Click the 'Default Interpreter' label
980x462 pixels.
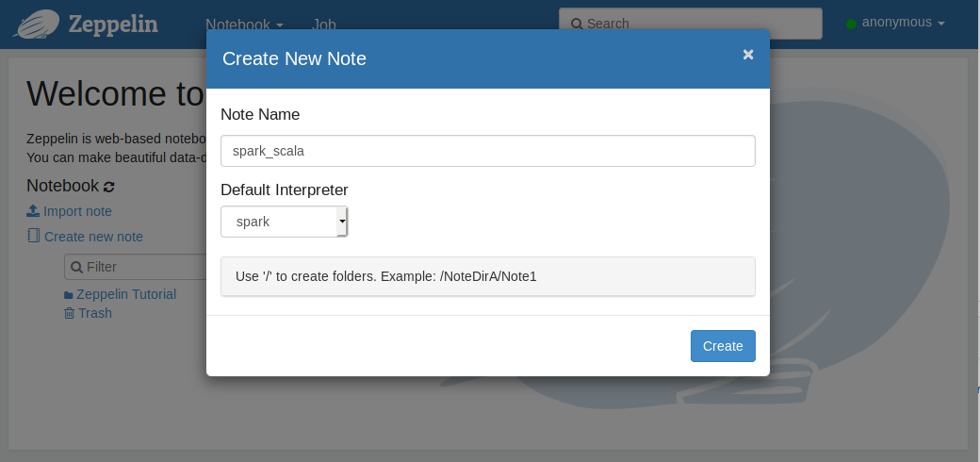[x=285, y=190]
